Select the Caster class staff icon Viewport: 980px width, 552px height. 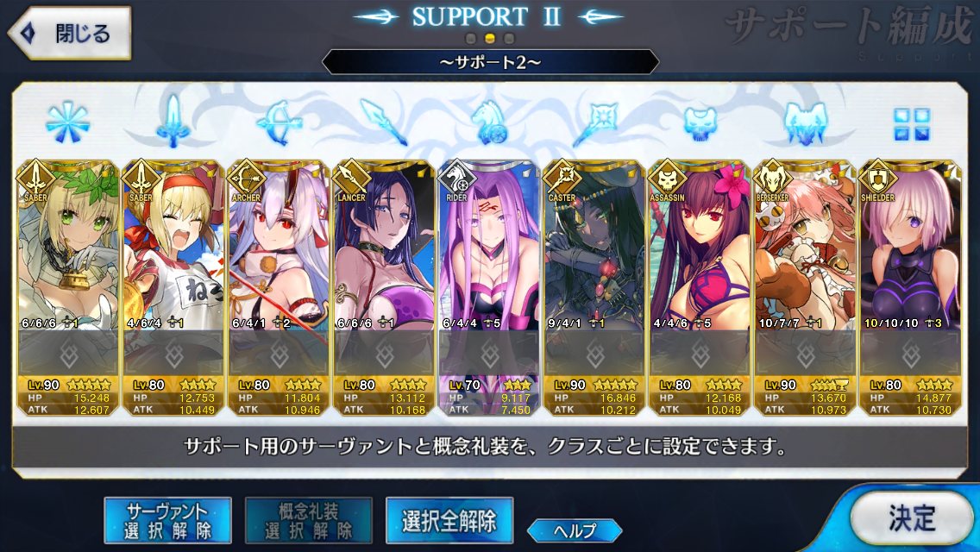click(595, 122)
